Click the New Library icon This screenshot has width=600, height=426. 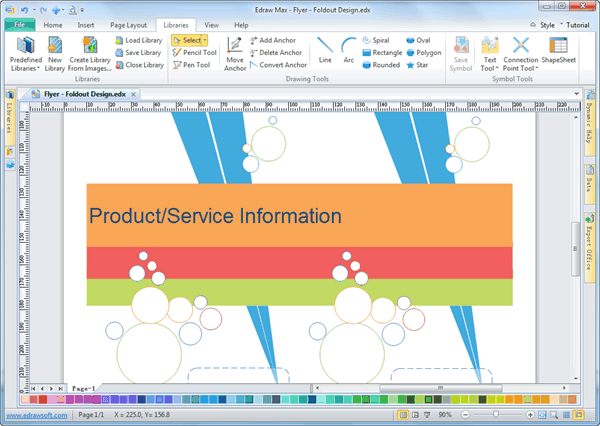click(55, 50)
